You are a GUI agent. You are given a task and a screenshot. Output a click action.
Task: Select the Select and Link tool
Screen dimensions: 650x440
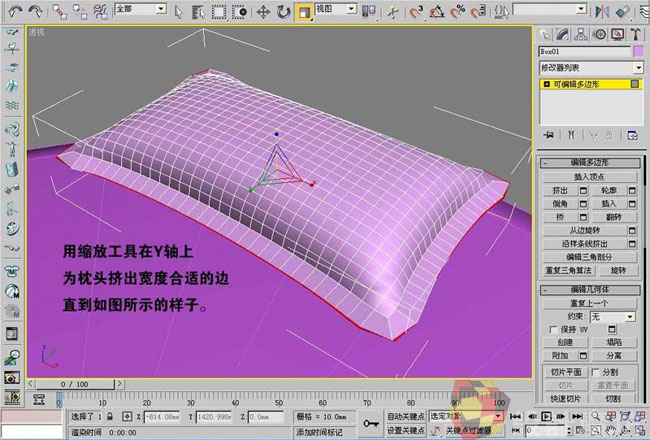point(59,12)
